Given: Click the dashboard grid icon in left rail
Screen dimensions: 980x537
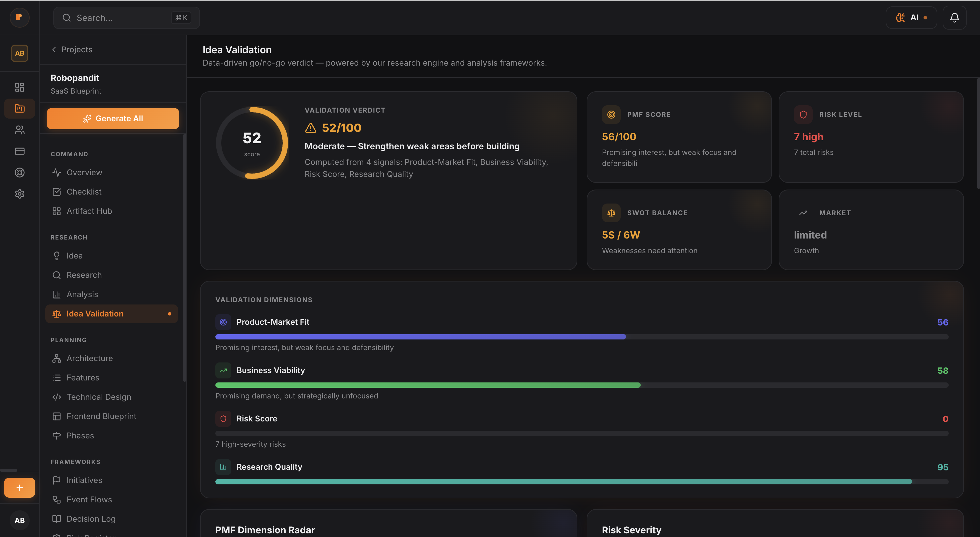Looking at the screenshot, I should pos(19,87).
